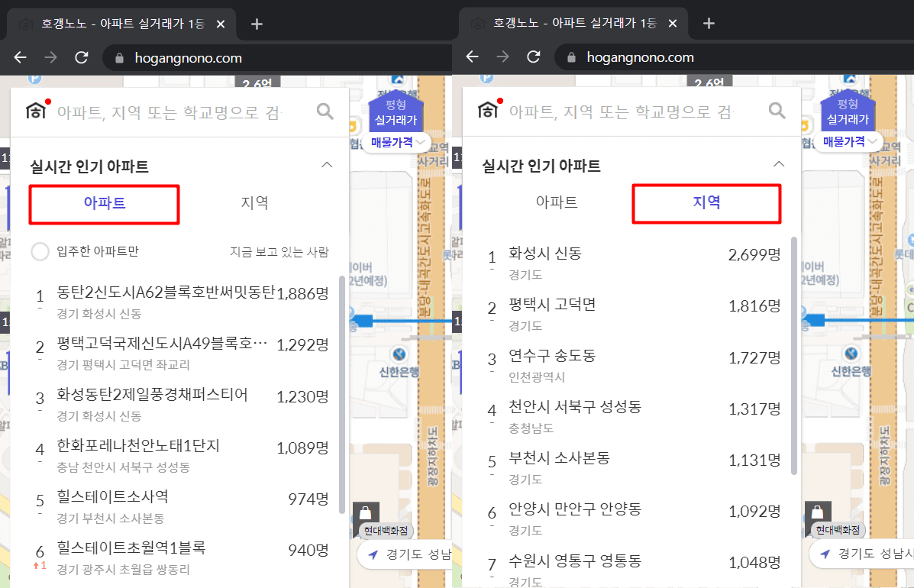The width and height of the screenshot is (914, 588).
Task: Click the Hogangnono house logo in right window
Action: pyautogui.click(x=488, y=111)
